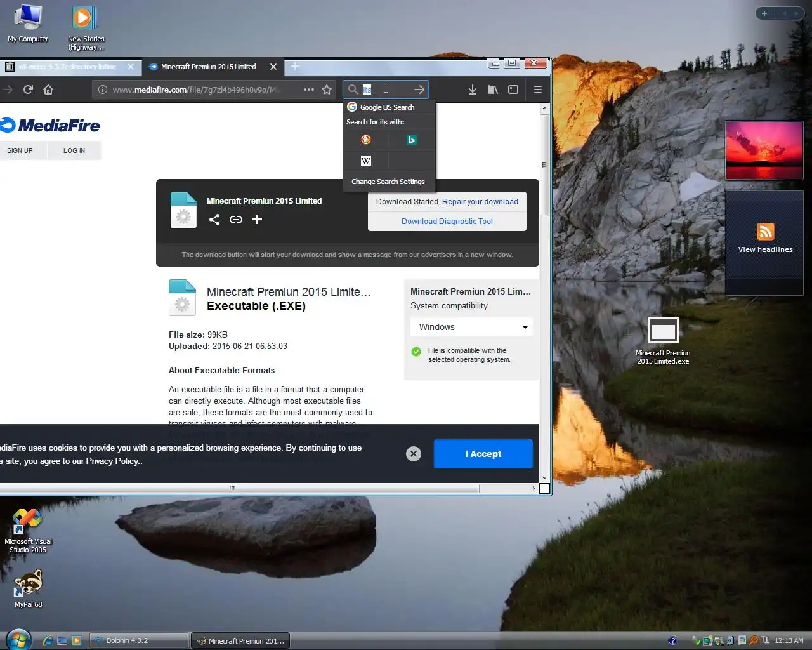The image size is (812, 650).
Task: Share the Minecraft Premiun file
Action: 214,220
